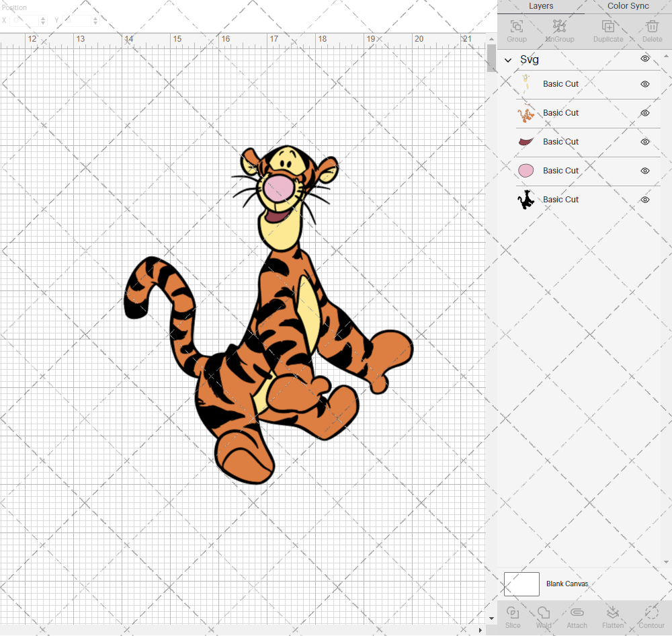Hide the black outline Basic Cut layer

[x=645, y=200]
